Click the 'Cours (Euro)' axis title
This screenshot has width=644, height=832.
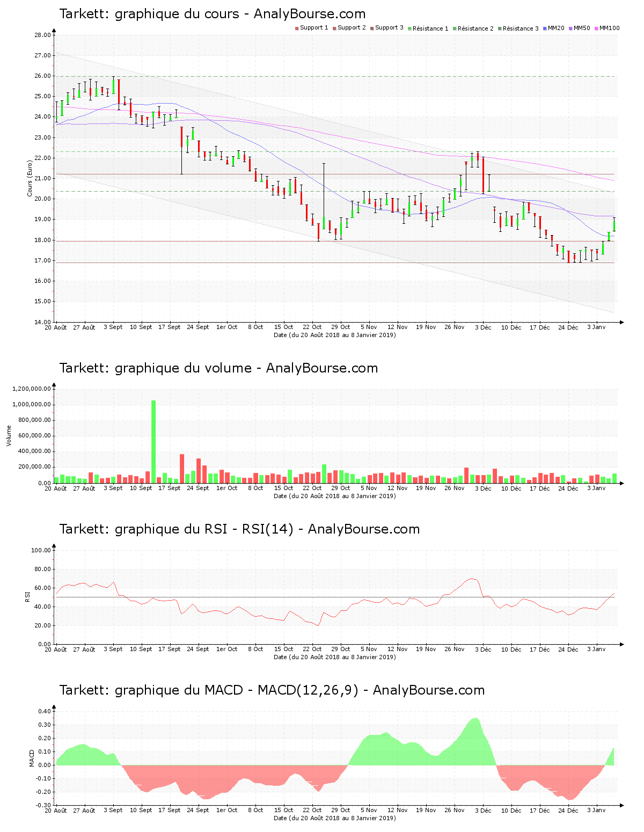[x=30, y=179]
